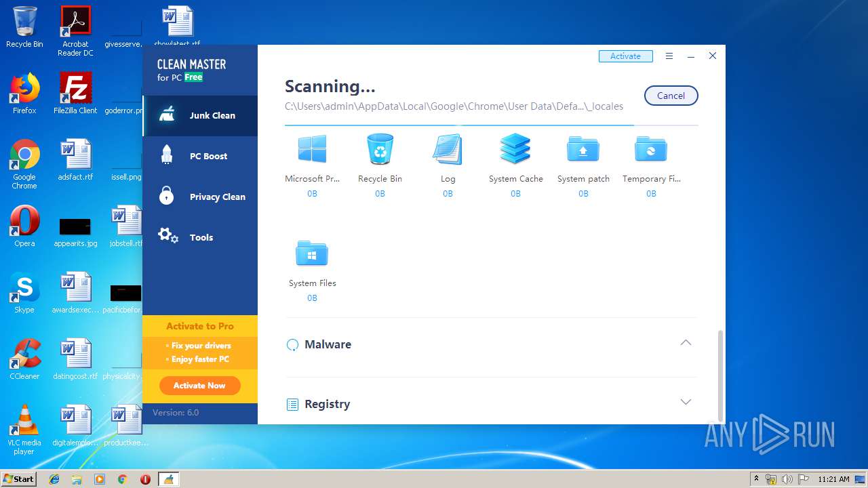Open the Privacy Clean section
Image resolution: width=868 pixels, height=488 pixels.
pos(200,197)
